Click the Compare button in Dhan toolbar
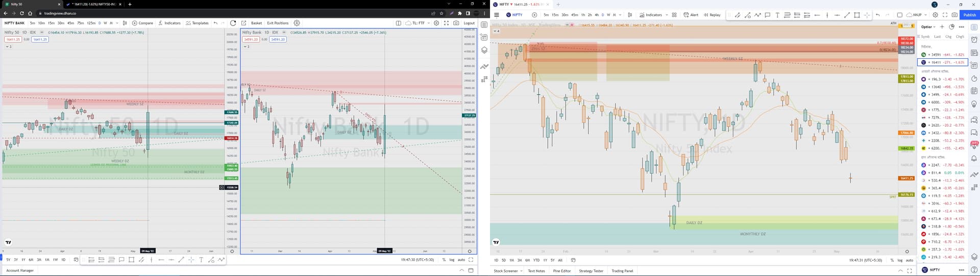This screenshot has width=980, height=276. pos(142,23)
